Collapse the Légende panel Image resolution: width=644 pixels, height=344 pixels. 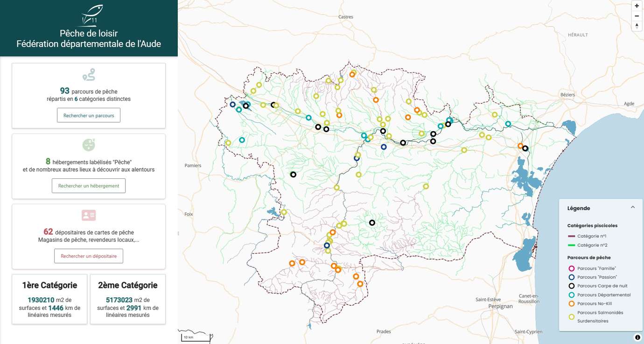[633, 207]
